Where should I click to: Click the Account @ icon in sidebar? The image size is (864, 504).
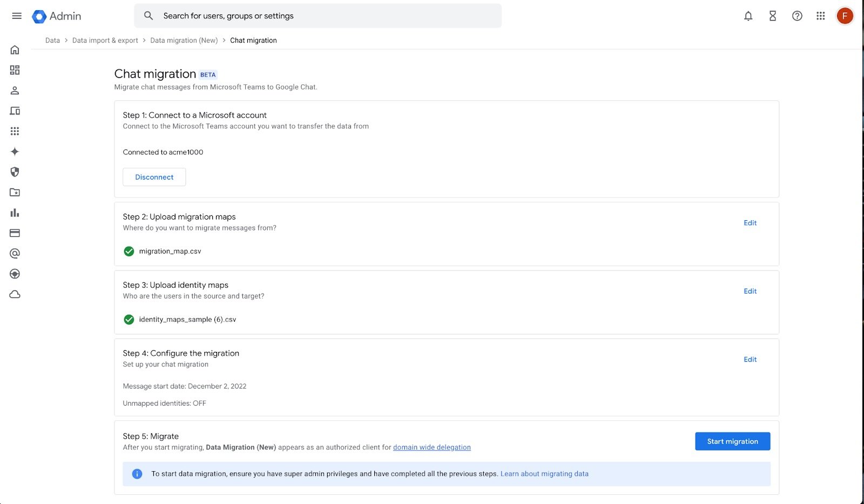tap(15, 253)
